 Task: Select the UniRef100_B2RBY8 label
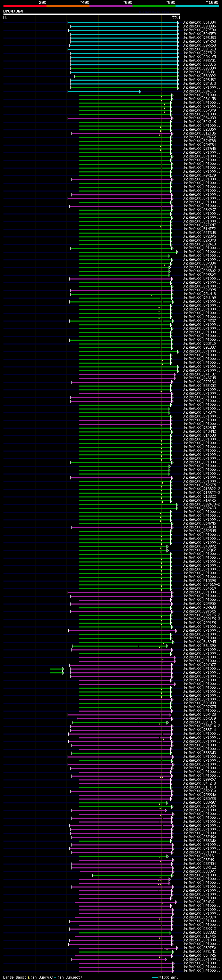tap(199, 240)
